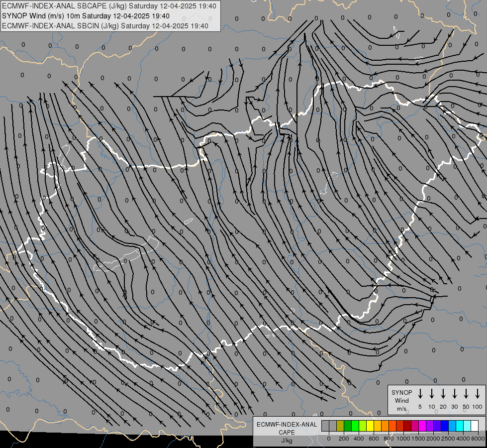Click the 'm/s' unit in the wind legend
The image size is (487, 448).
[x=401, y=409]
